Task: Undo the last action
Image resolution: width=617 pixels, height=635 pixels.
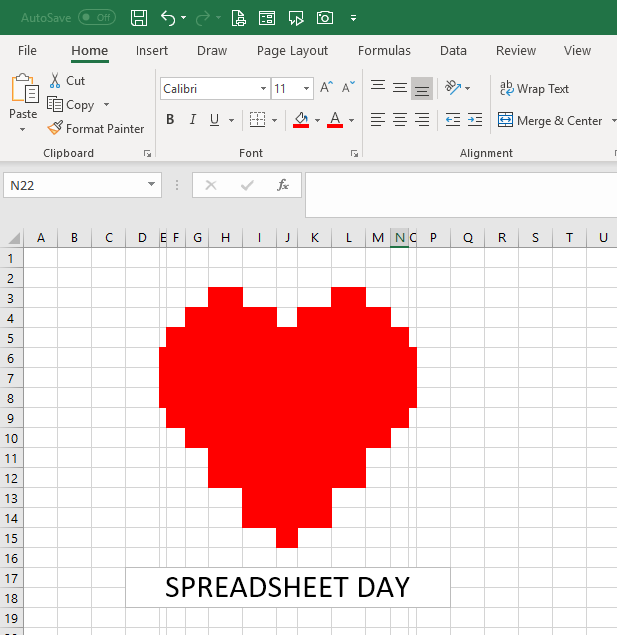Action: pyautogui.click(x=168, y=18)
